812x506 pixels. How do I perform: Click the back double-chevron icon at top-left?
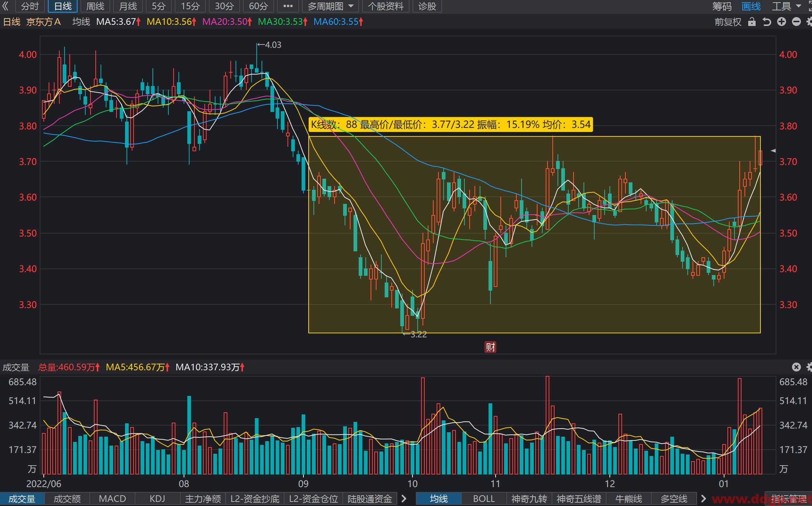pos(6,6)
